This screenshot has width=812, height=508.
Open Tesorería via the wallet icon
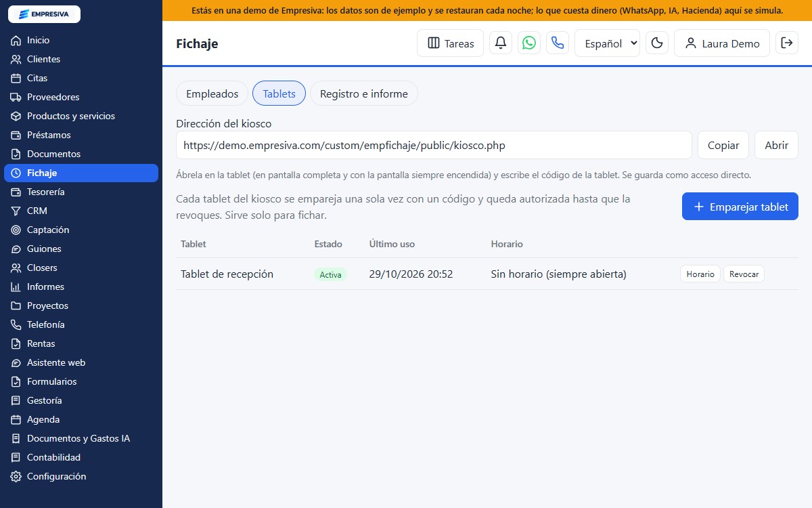click(x=16, y=192)
